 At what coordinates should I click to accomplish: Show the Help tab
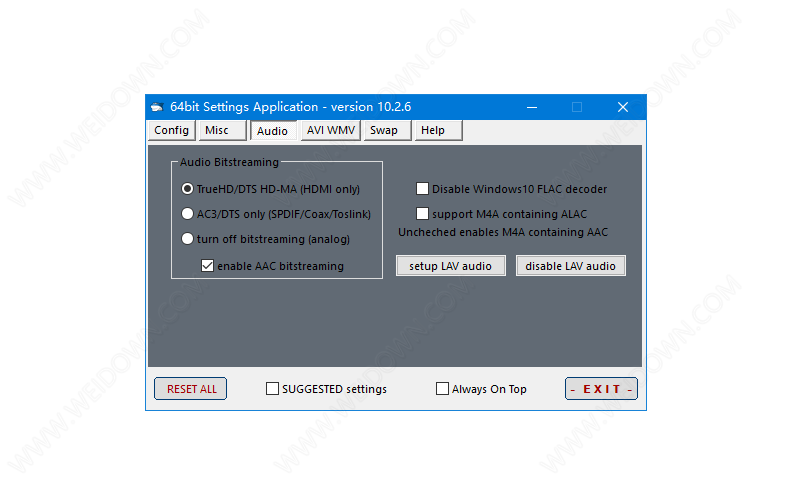click(433, 130)
